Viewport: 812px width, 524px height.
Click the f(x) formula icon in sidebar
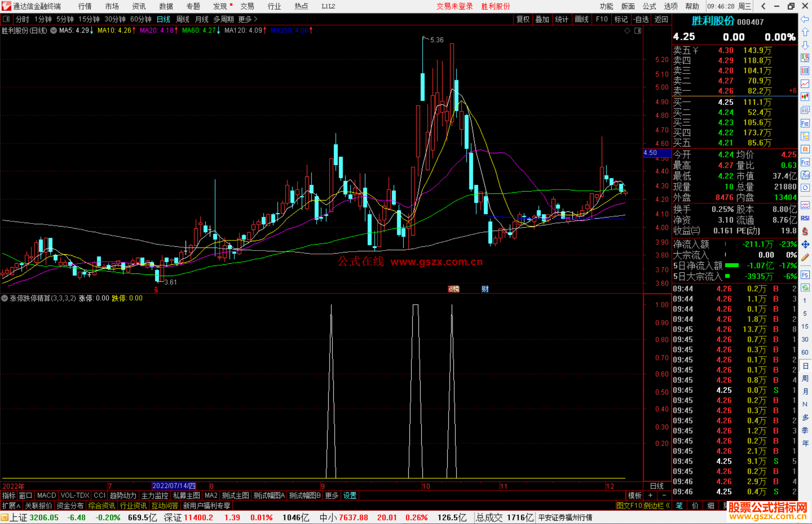805,175
